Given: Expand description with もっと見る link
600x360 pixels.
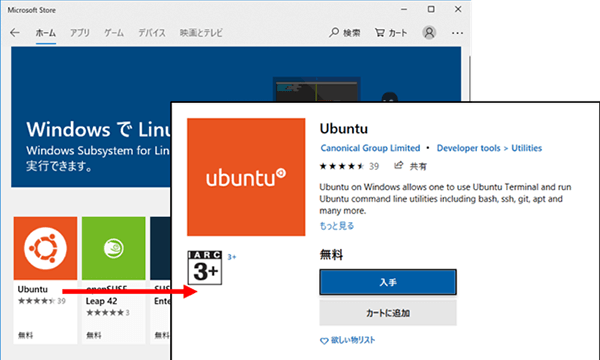Looking at the screenshot, I should click(337, 226).
